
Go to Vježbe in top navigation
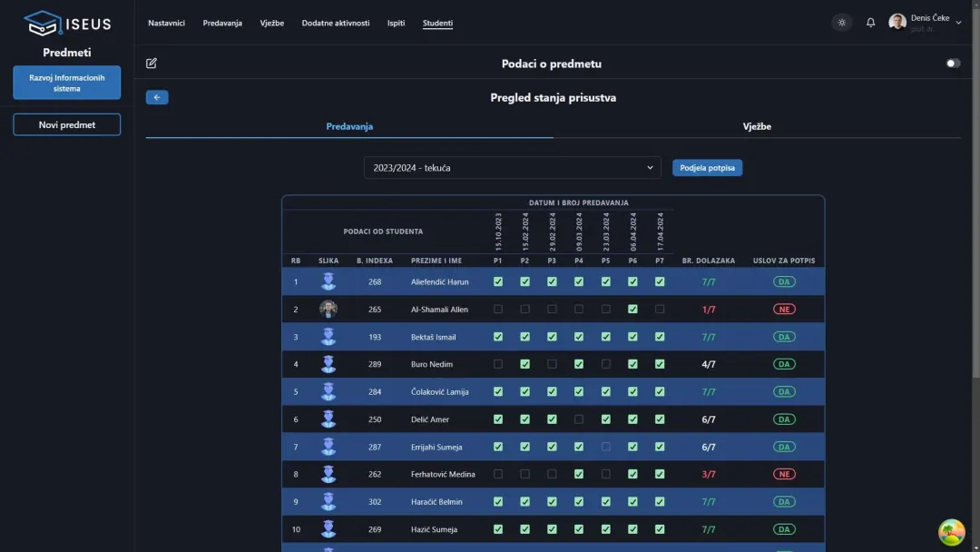272,23
